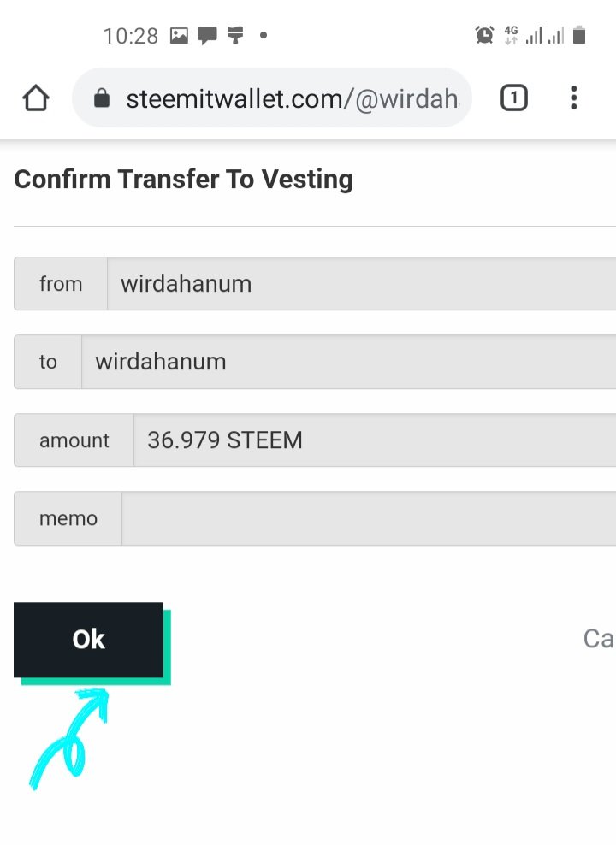Click the Ok button to confirm transfer
Image resolution: width=616 pixels, height=845 pixels.
pos(88,640)
